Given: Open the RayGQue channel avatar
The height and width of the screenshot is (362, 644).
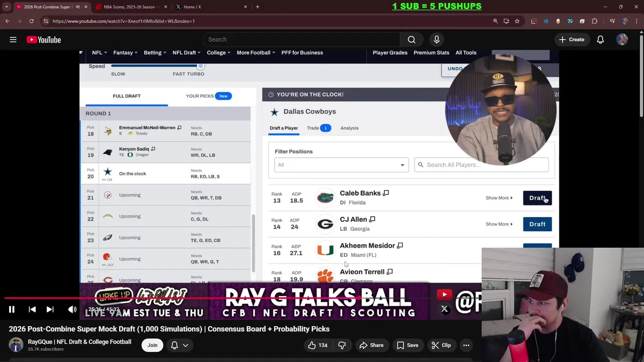Looking at the screenshot, I should coord(16,345).
